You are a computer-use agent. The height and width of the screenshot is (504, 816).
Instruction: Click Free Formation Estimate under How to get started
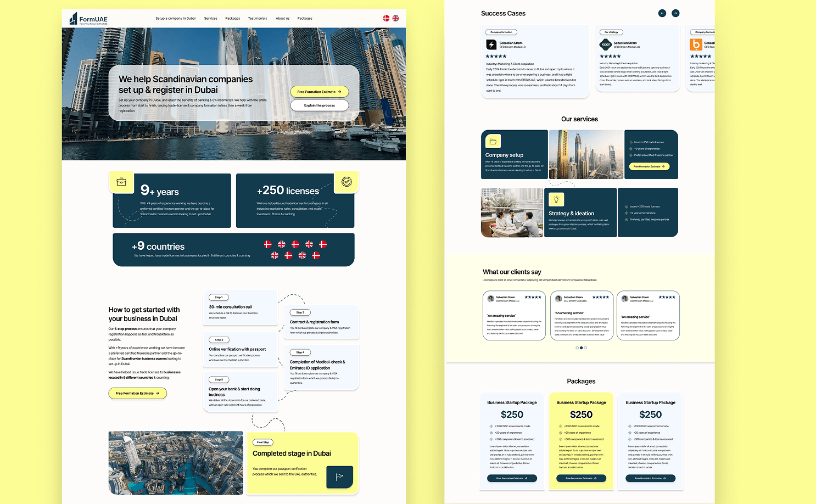point(137,393)
